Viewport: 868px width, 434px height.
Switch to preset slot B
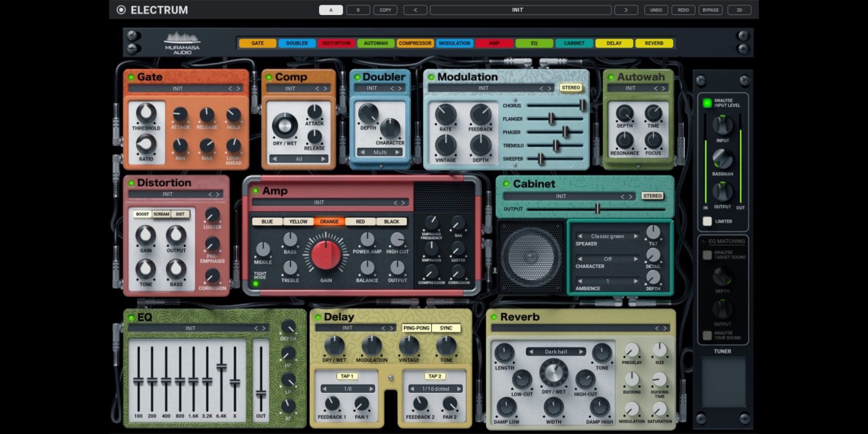click(358, 10)
